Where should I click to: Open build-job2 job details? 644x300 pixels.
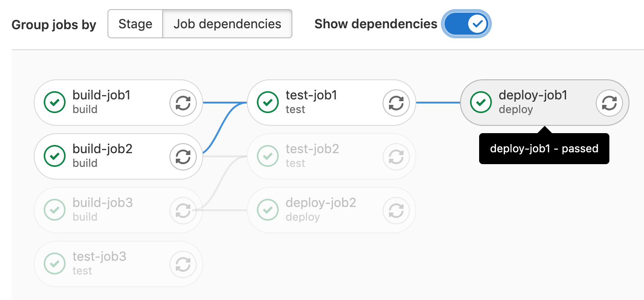[102, 150]
